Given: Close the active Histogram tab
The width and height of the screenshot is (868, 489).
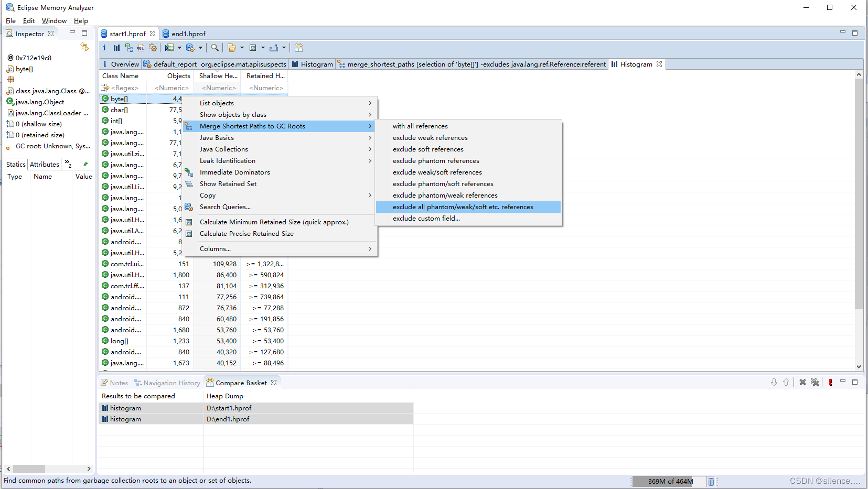Looking at the screenshot, I should pos(659,64).
